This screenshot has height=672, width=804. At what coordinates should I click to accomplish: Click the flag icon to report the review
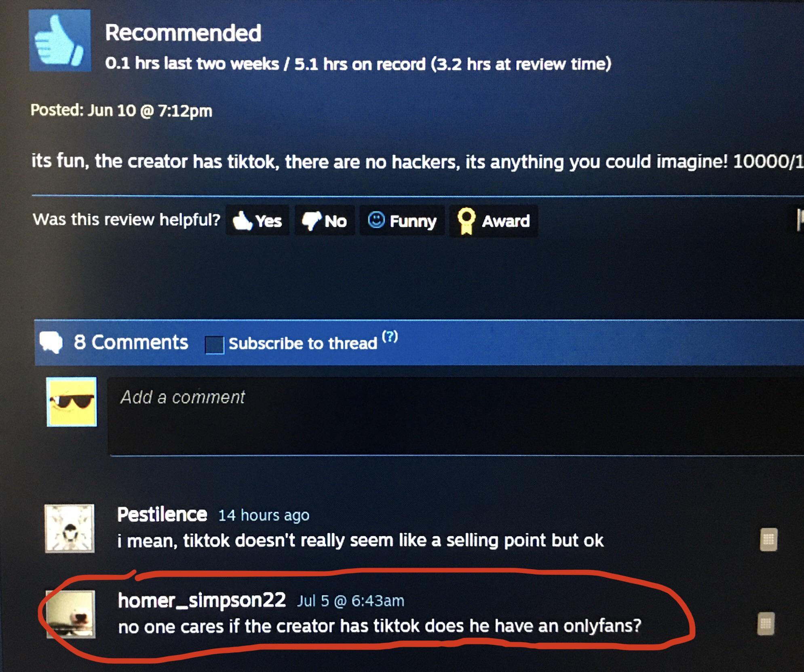click(x=800, y=220)
